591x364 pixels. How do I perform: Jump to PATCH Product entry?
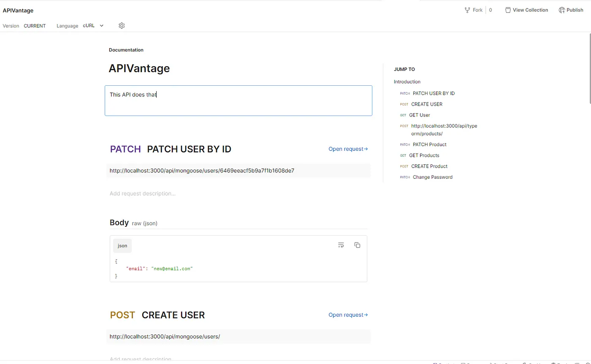[x=429, y=144]
